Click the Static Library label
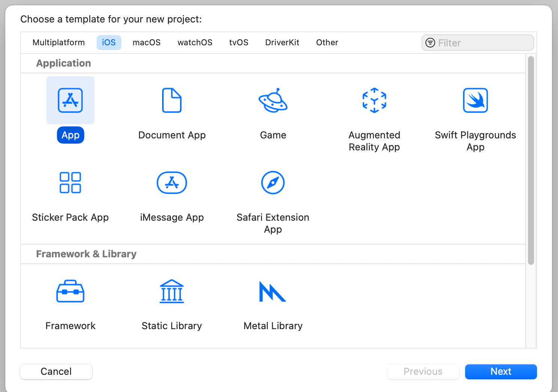The image size is (558, 392). point(172,326)
